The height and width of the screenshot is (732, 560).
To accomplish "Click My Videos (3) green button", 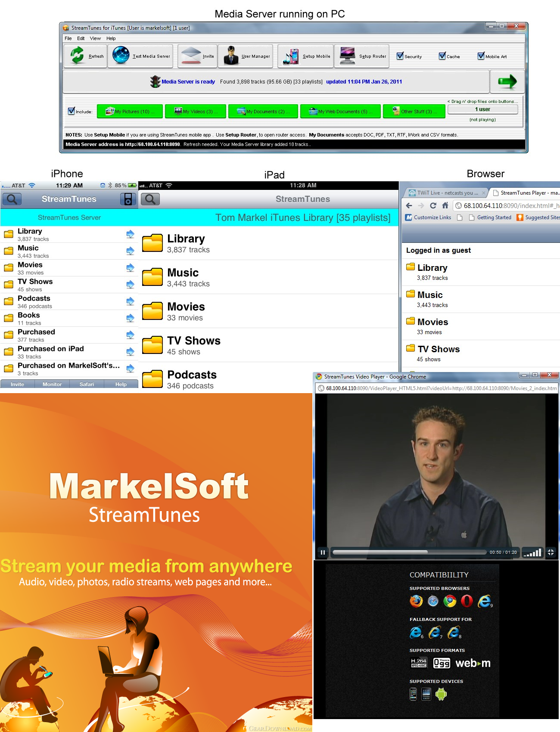I will tap(195, 111).
